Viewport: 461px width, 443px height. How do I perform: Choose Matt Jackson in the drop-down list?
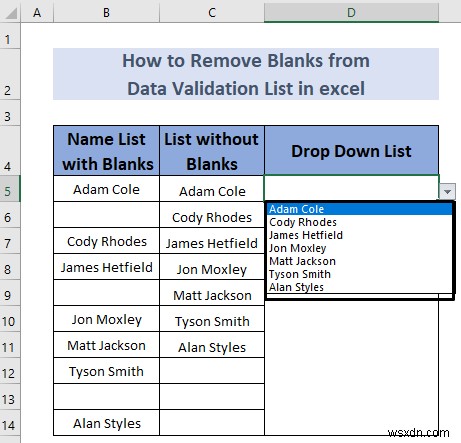[359, 261]
